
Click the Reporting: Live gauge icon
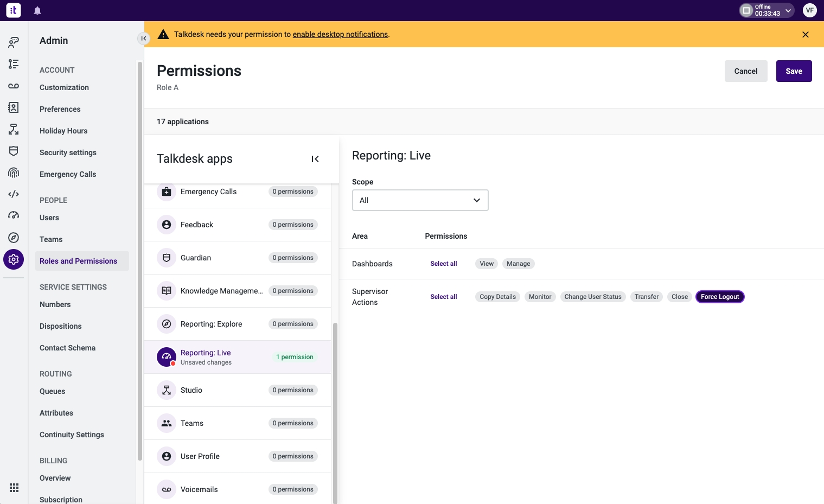click(167, 357)
